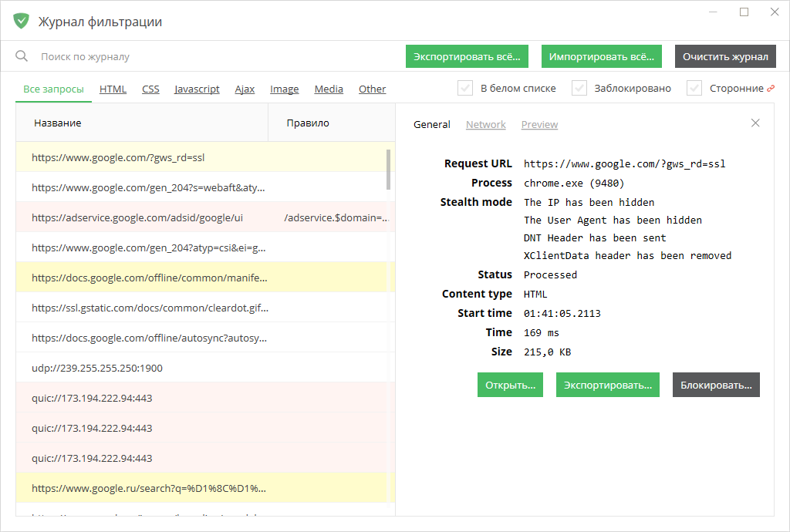Viewport: 790px width, 532px height.
Task: Click the HTML content type value
Action: [535, 294]
